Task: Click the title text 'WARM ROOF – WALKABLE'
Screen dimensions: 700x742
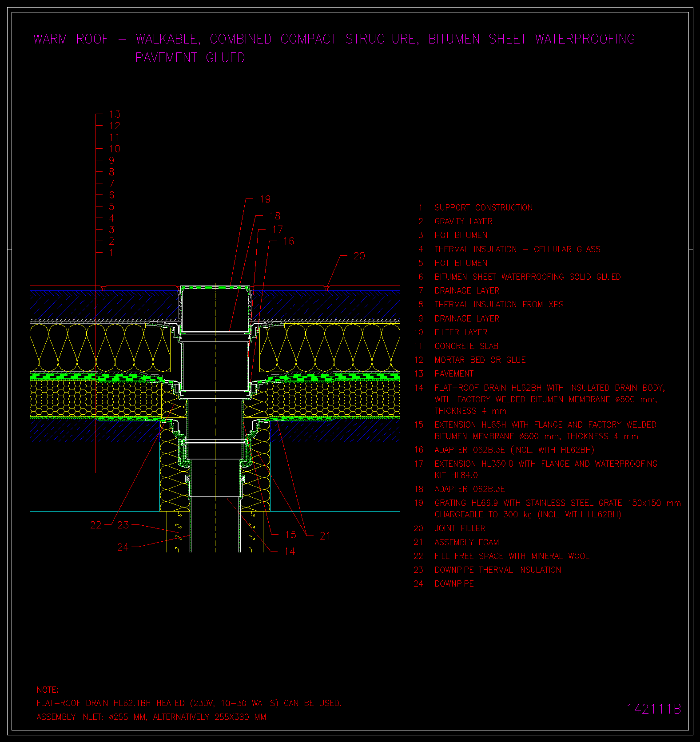Action: pyautogui.click(x=117, y=39)
